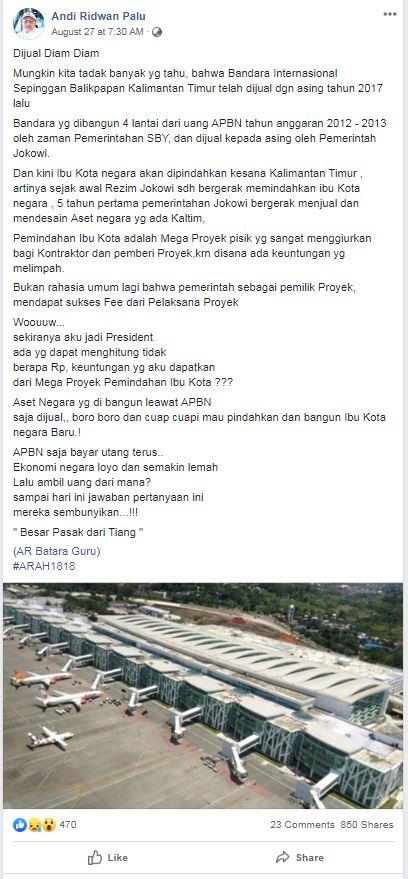Click the public globe privacy icon
Screen dimensions: 408x879
[157, 32]
